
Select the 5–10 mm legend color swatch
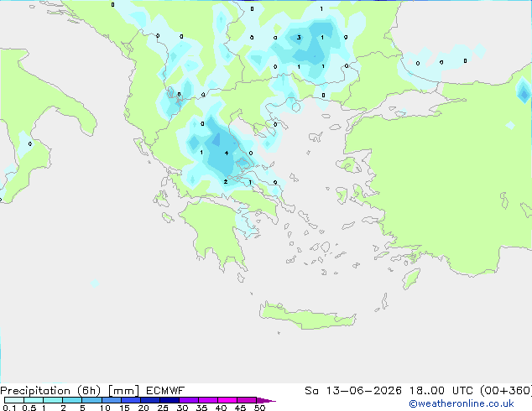[91, 400]
